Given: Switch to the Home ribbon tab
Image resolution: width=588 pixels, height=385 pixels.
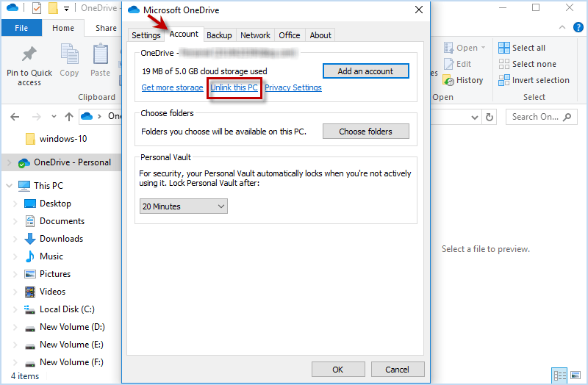Looking at the screenshot, I should pyautogui.click(x=63, y=28).
